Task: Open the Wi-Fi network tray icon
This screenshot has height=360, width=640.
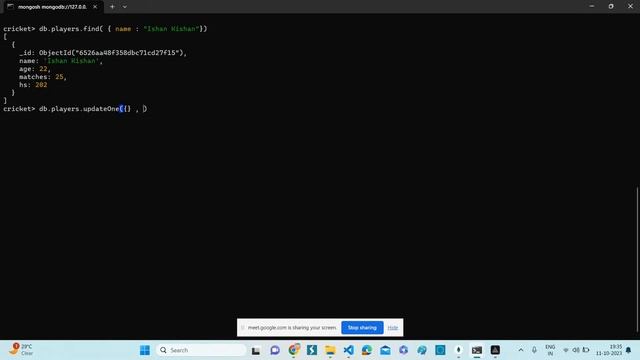Action: pos(566,350)
